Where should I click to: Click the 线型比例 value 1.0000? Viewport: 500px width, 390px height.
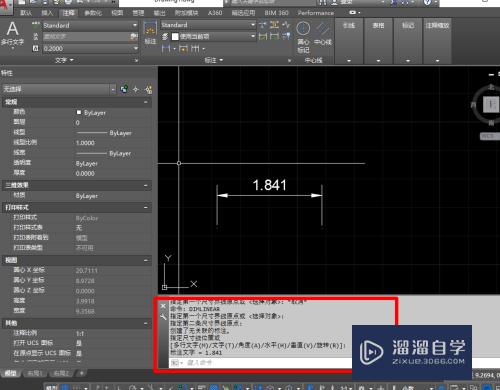pos(85,143)
